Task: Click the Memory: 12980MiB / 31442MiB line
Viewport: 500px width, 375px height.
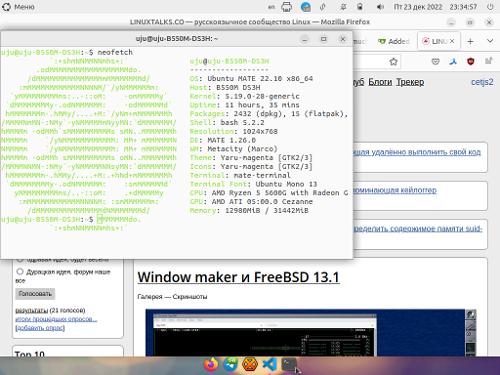Action: (x=249, y=210)
